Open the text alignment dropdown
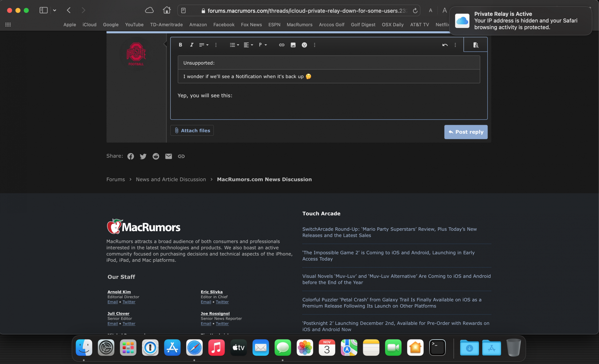599x364 pixels. [248, 45]
